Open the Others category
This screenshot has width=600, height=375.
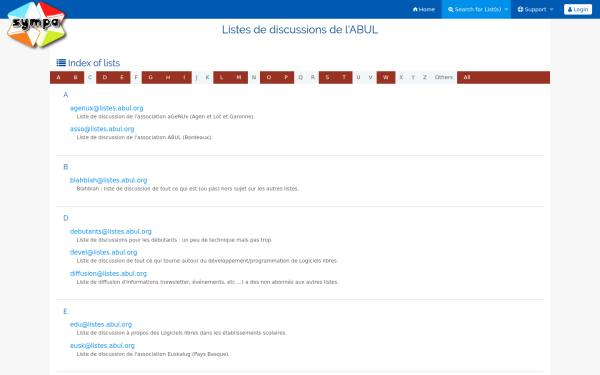pyautogui.click(x=443, y=77)
